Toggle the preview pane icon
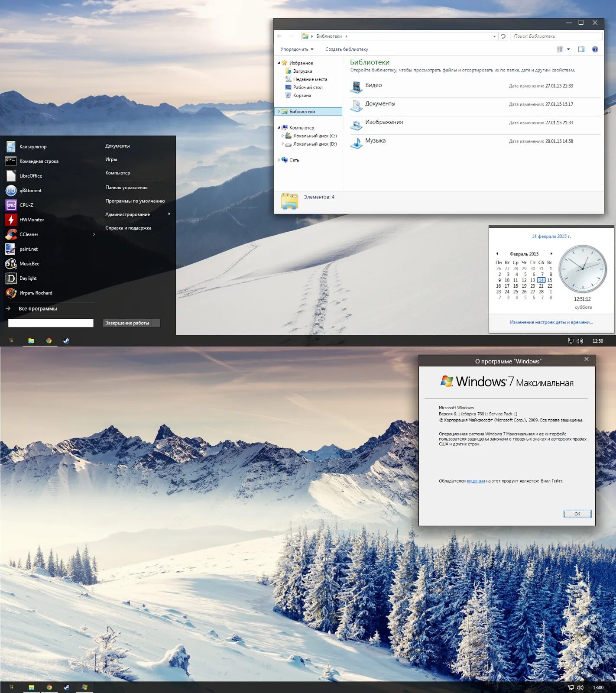616x693 pixels. (581, 49)
